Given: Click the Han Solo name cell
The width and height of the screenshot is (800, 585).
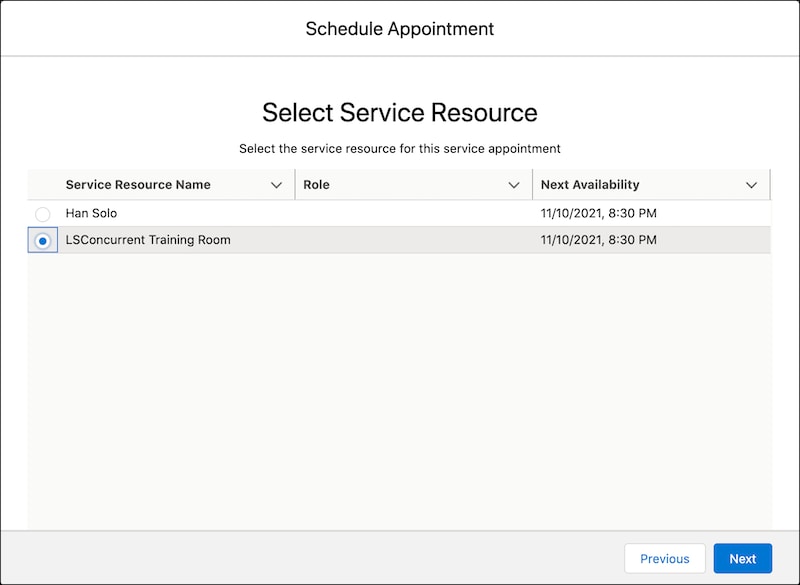Looking at the screenshot, I should point(91,213).
